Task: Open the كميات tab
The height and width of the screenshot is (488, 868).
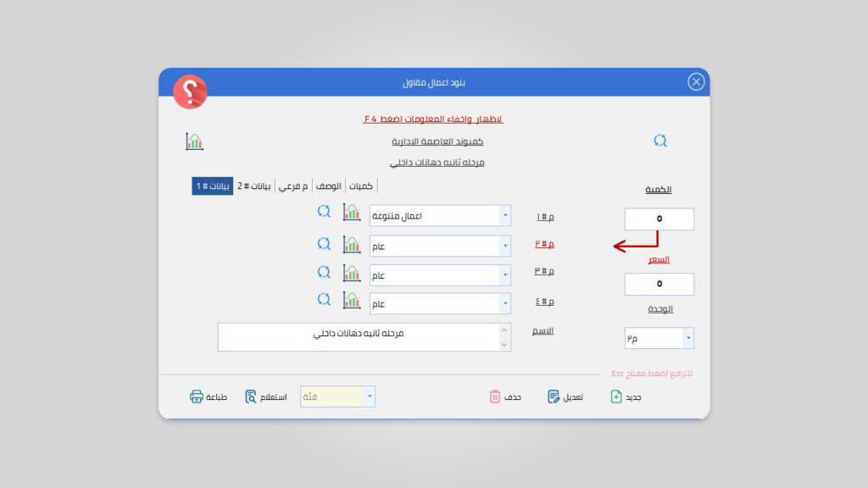Action: (x=361, y=186)
